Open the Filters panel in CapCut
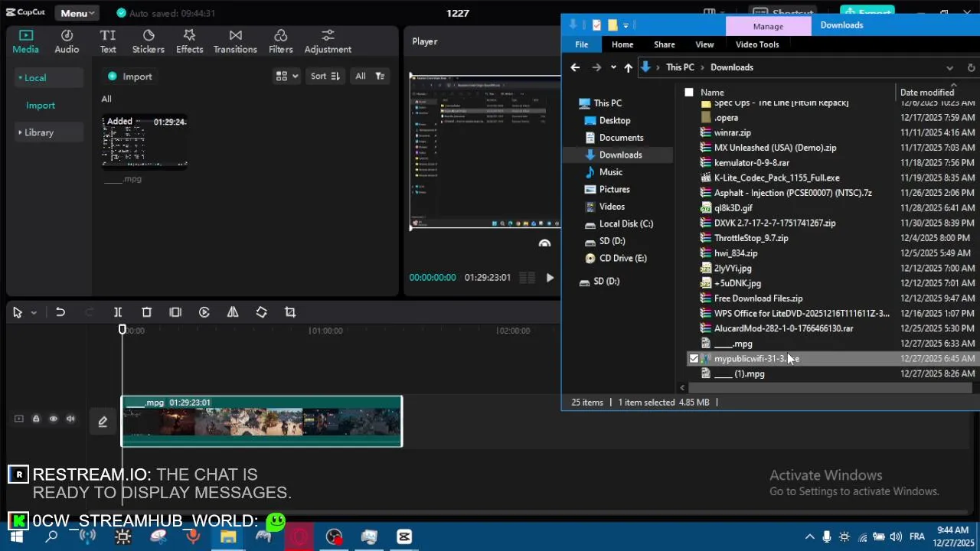980x551 pixels. [280, 41]
